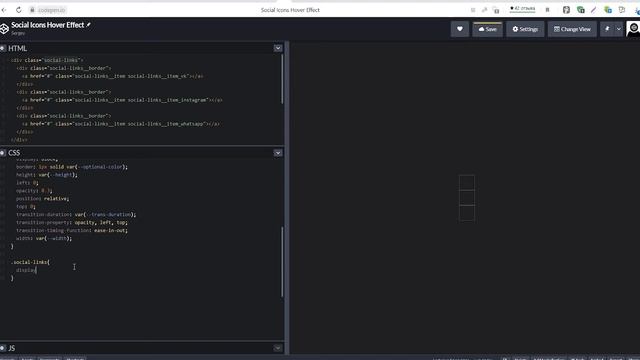The width and height of the screenshot is (640, 360).
Task: Open HTML editor settings gear
Action: point(3,48)
